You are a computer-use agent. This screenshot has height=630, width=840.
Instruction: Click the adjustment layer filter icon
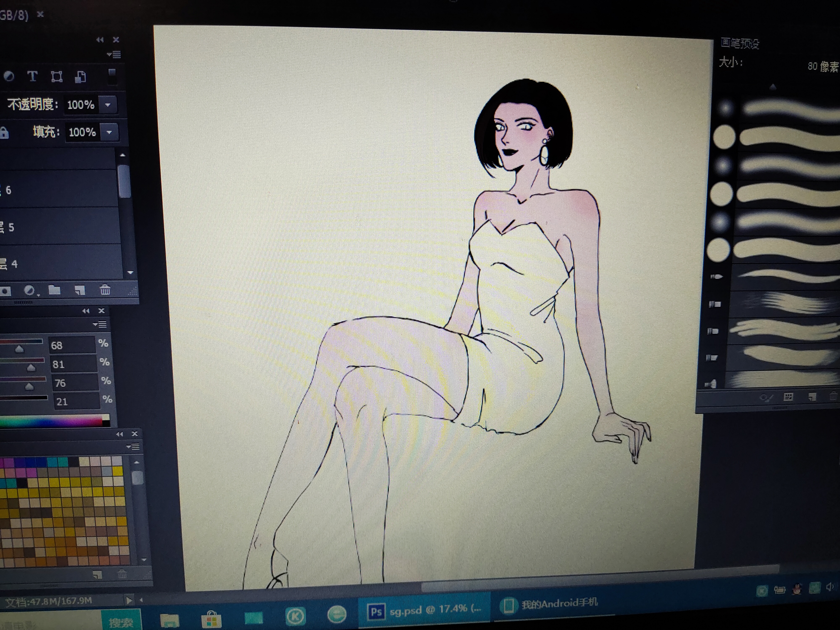9,76
